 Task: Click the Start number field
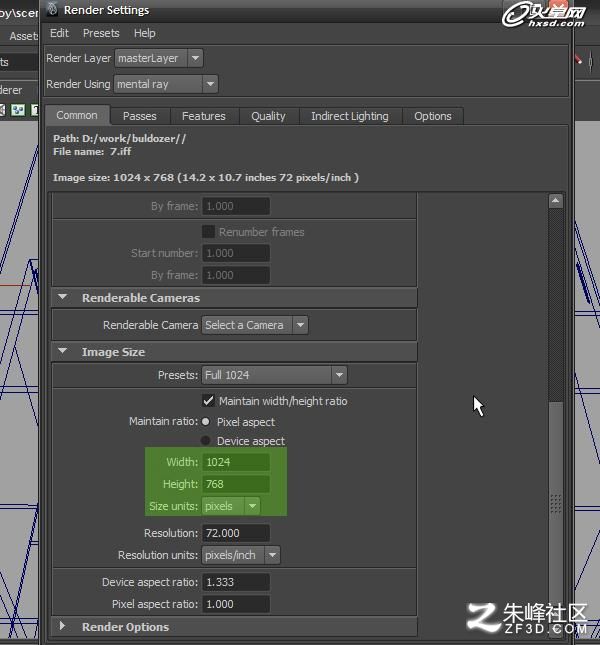pyautogui.click(x=236, y=253)
